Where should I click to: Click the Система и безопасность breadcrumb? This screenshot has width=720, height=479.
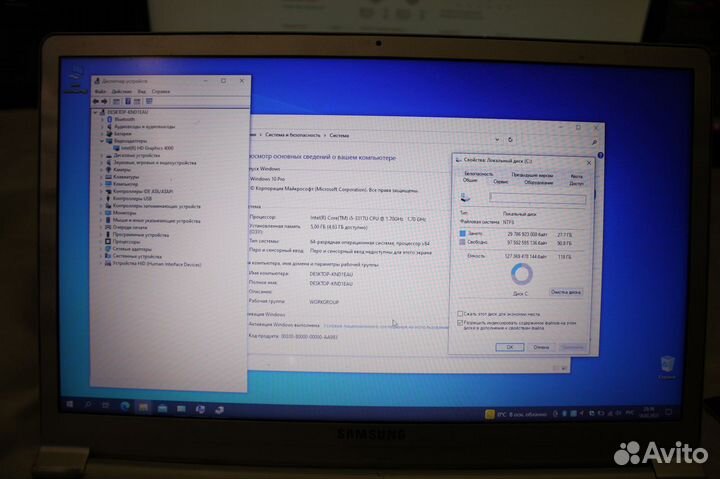(x=293, y=135)
